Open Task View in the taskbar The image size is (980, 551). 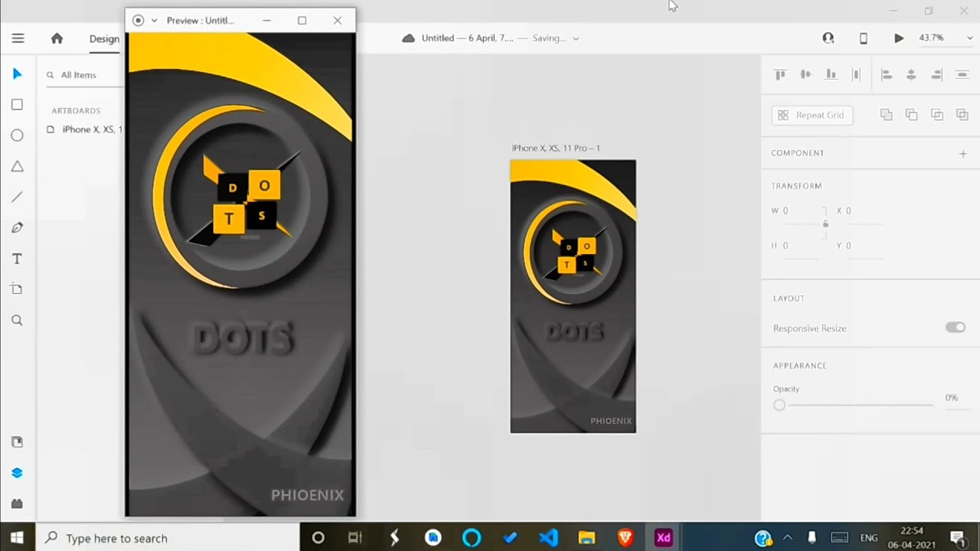(x=354, y=538)
